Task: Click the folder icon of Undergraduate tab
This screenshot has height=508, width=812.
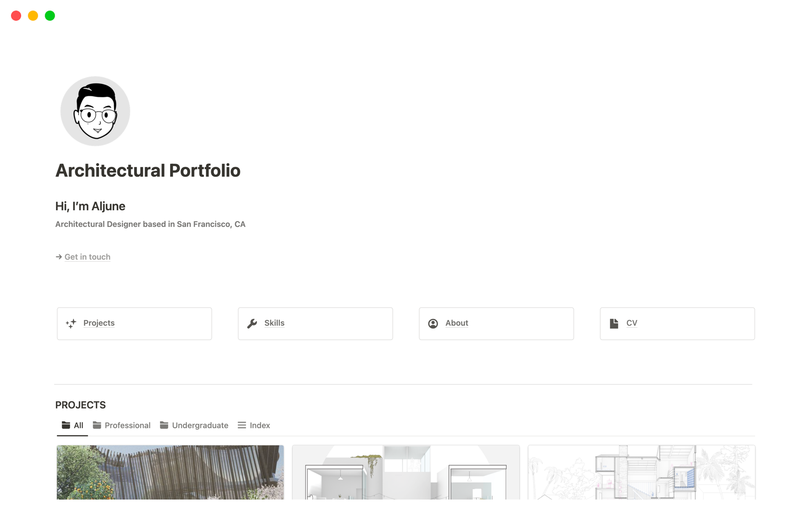Action: click(x=164, y=425)
